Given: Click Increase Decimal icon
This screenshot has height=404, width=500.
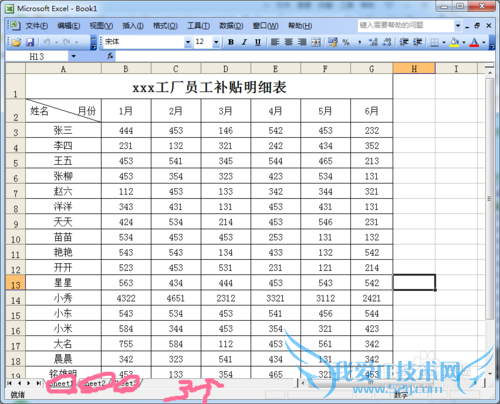Looking at the screenshot, I should [x=373, y=42].
